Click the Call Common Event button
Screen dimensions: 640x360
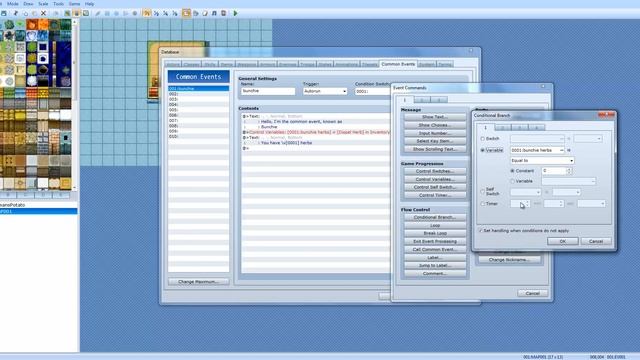[435, 249]
